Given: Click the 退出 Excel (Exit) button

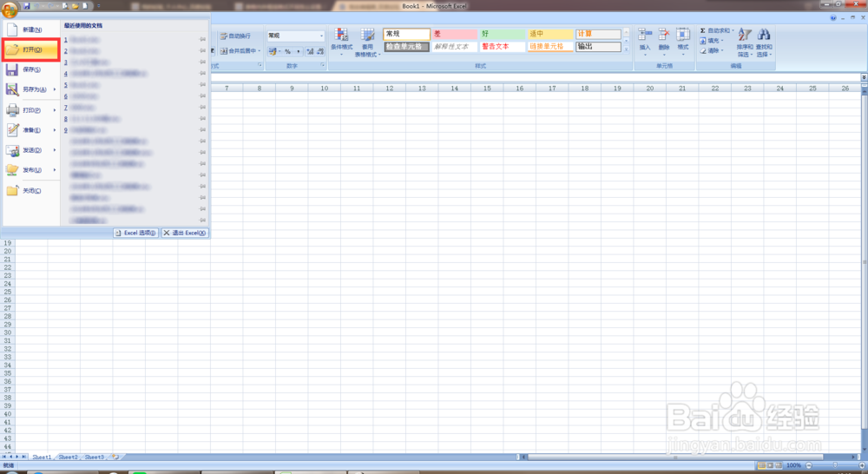Looking at the screenshot, I should pos(185,234).
